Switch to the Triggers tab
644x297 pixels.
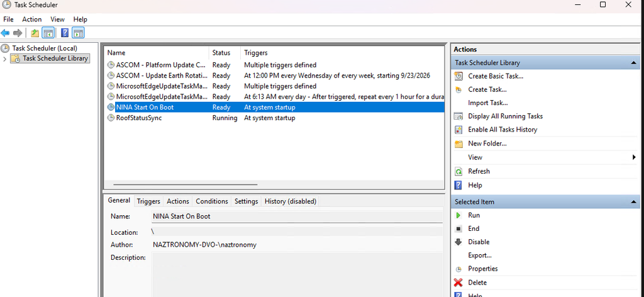[x=148, y=201]
